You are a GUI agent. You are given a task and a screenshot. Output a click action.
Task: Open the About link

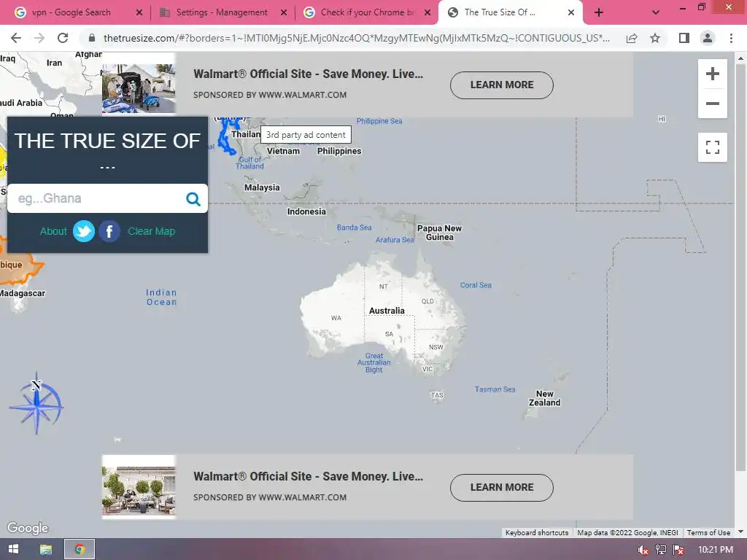pyautogui.click(x=53, y=231)
